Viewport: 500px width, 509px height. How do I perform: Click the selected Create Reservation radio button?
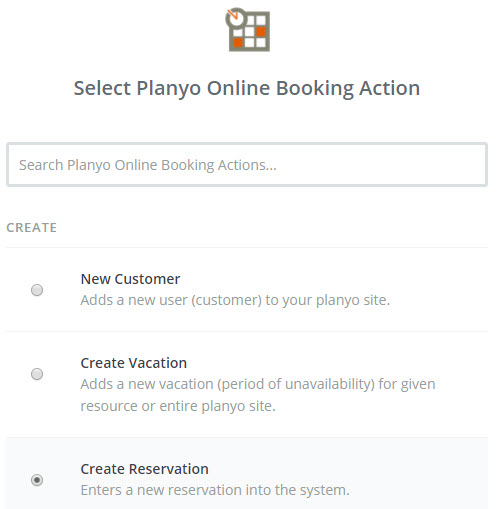pos(37,480)
